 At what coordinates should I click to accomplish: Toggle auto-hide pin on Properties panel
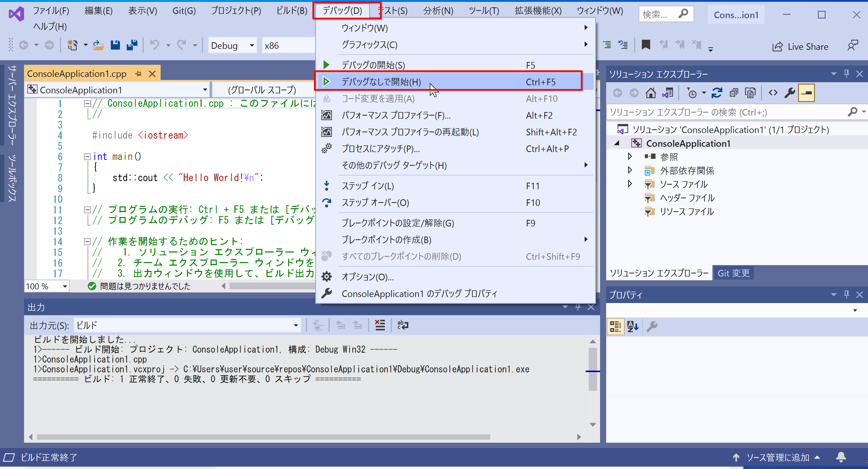pos(846,294)
